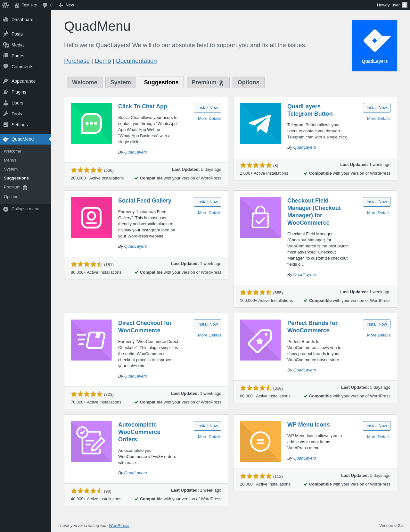Open the Documentation link
Screen dimensions: 410x532
coord(136,61)
